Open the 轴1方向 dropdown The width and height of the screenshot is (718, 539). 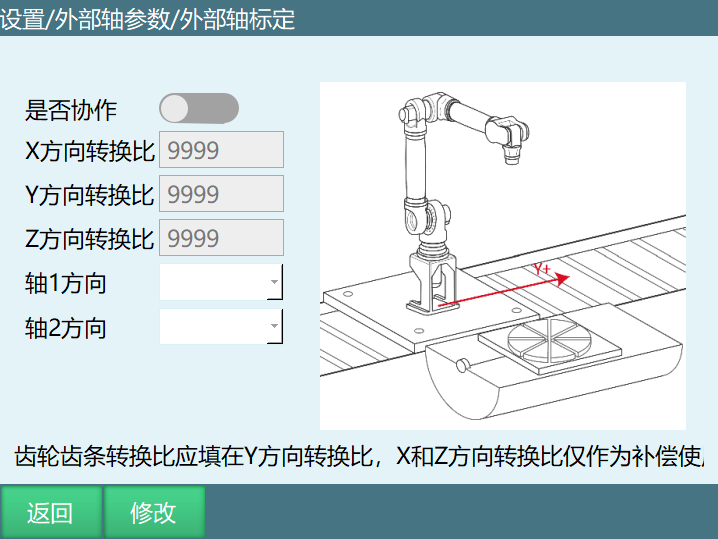tap(221, 282)
